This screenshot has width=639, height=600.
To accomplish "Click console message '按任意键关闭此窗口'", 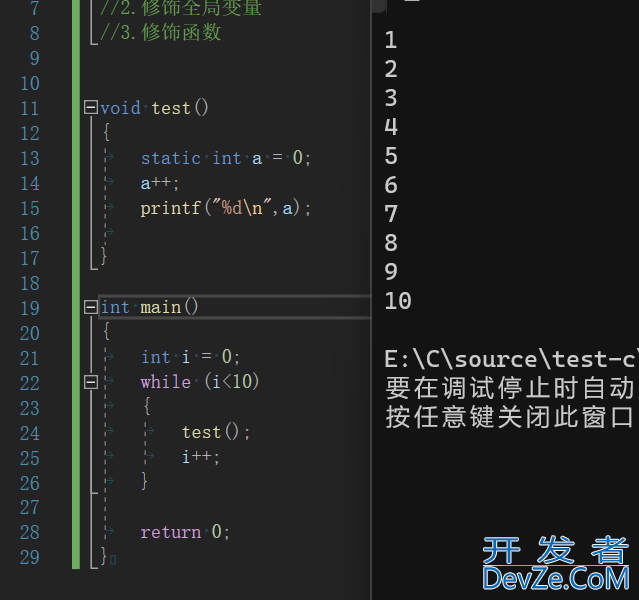I will point(509,417).
